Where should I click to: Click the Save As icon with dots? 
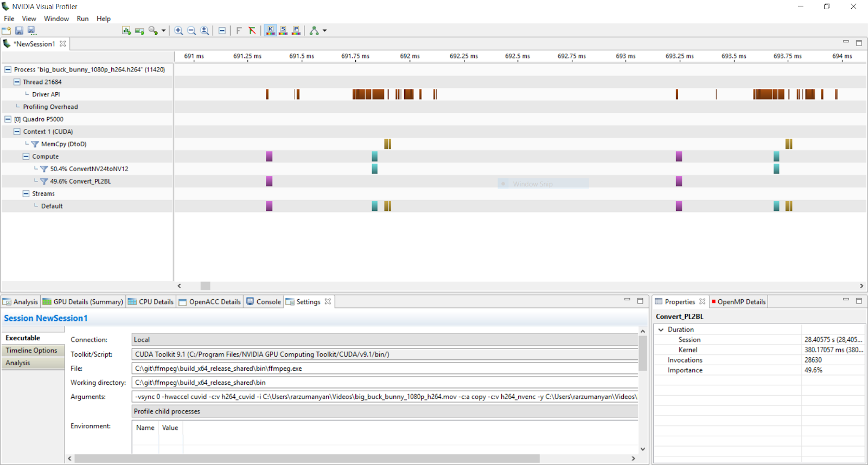click(x=31, y=31)
